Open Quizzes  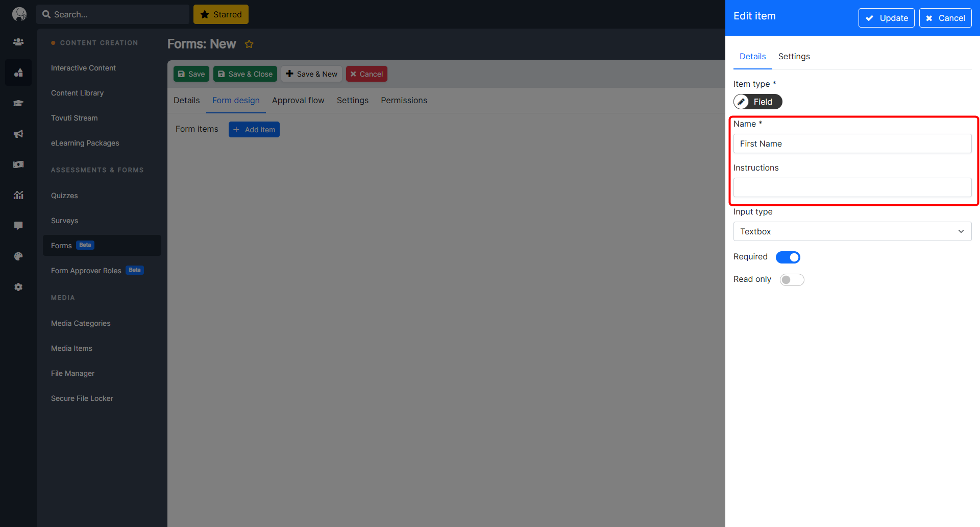(64, 196)
